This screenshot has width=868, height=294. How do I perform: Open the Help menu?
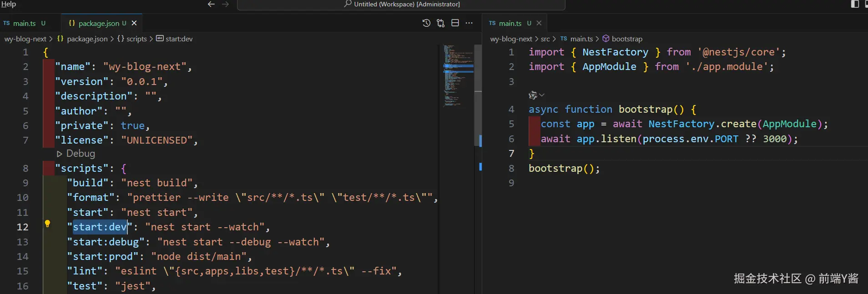(8, 4)
